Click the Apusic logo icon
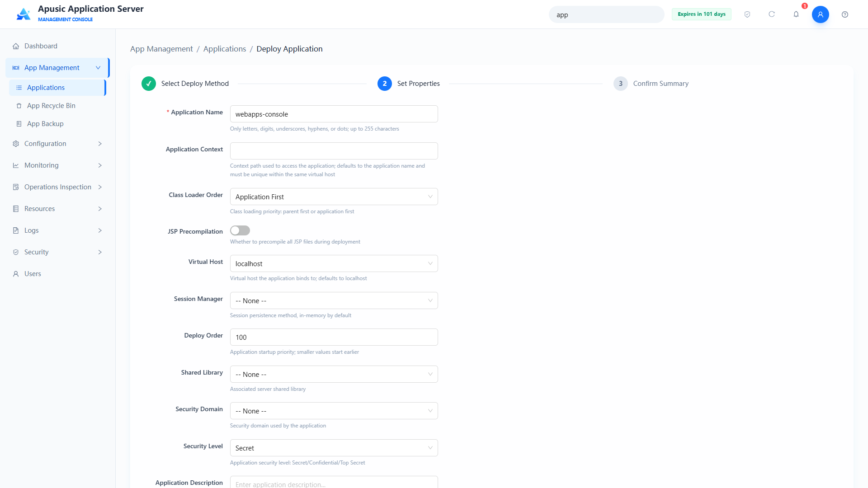The height and width of the screenshot is (488, 868). (24, 14)
